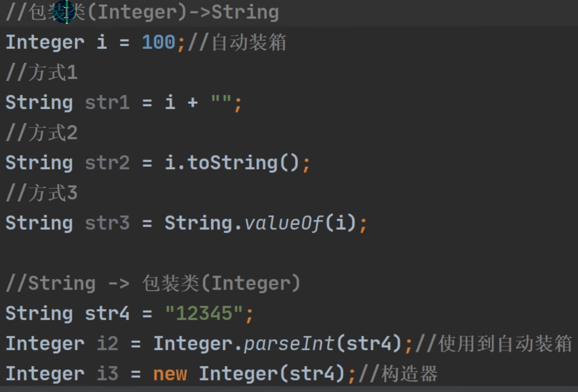This screenshot has width=578, height=392.
Task: Place cursor on variable i2
Action: click(x=107, y=344)
